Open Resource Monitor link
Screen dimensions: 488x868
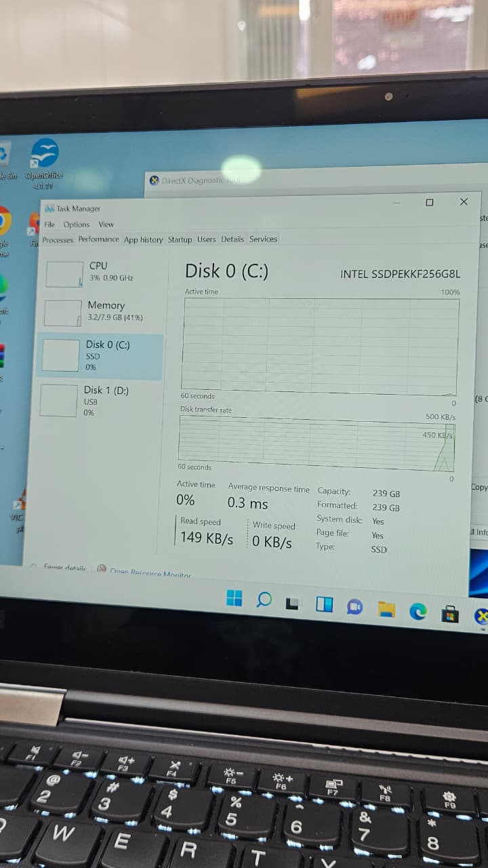(x=150, y=574)
